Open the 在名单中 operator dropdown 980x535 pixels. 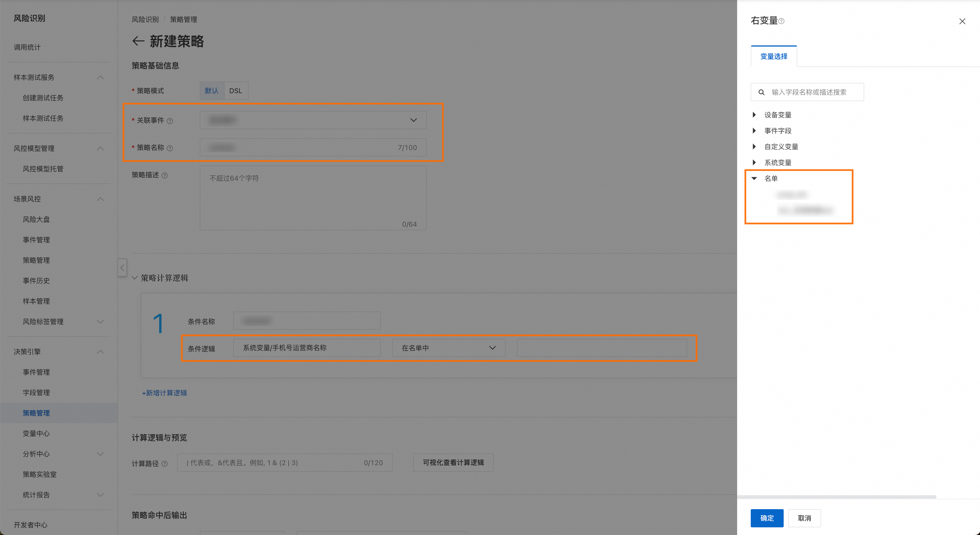tap(449, 348)
